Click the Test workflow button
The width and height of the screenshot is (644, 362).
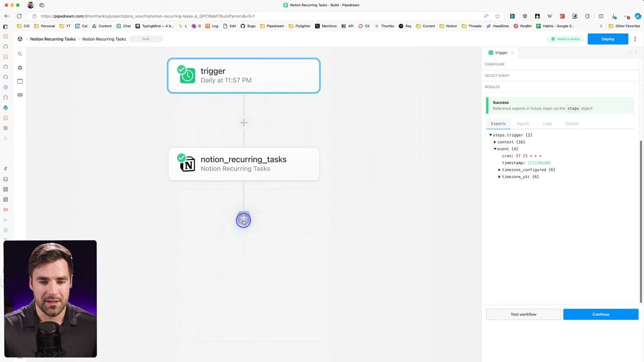tap(523, 314)
